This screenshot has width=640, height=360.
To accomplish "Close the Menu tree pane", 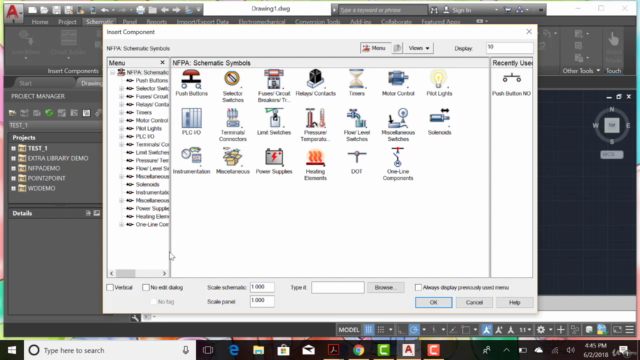I will pyautogui.click(x=162, y=62).
